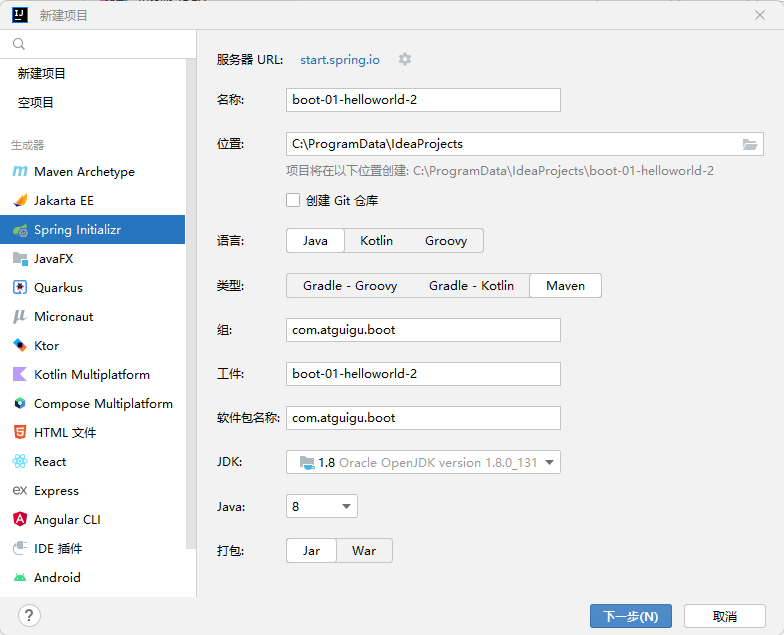Select Kotlin Multiplatform generator
The height and width of the screenshot is (635, 784).
[92, 374]
